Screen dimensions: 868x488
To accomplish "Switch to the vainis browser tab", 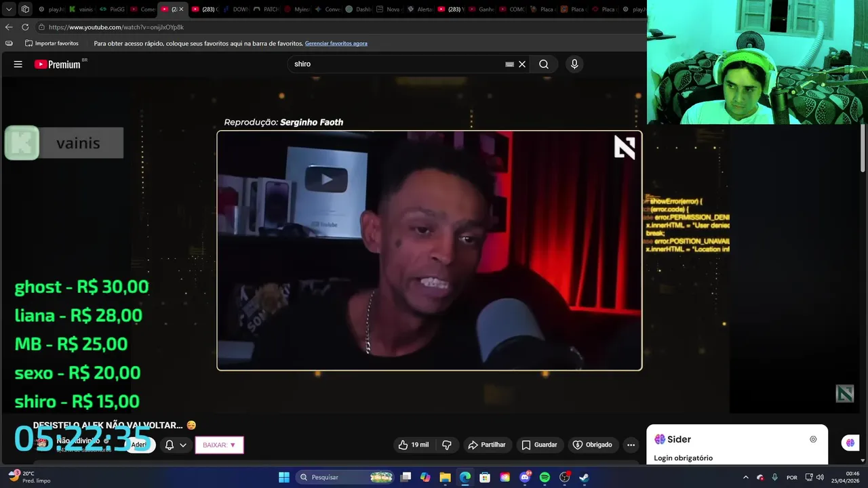I will (81, 9).
